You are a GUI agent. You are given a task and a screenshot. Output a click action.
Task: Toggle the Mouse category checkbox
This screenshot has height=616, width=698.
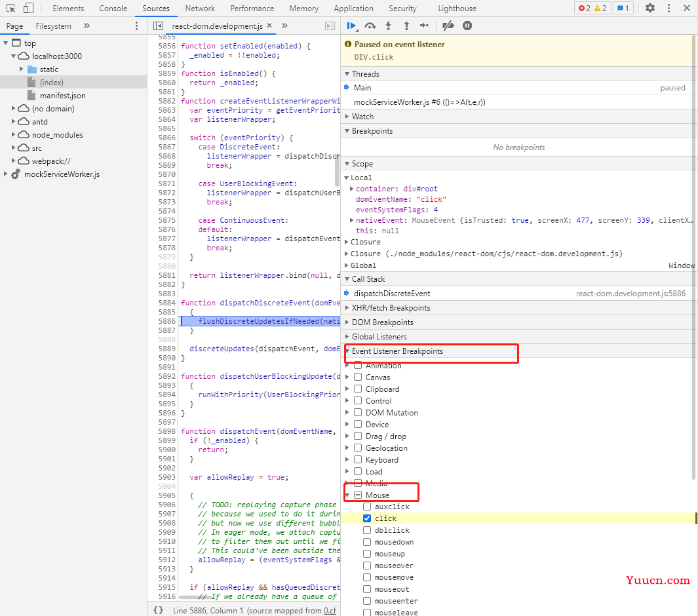pos(358,495)
